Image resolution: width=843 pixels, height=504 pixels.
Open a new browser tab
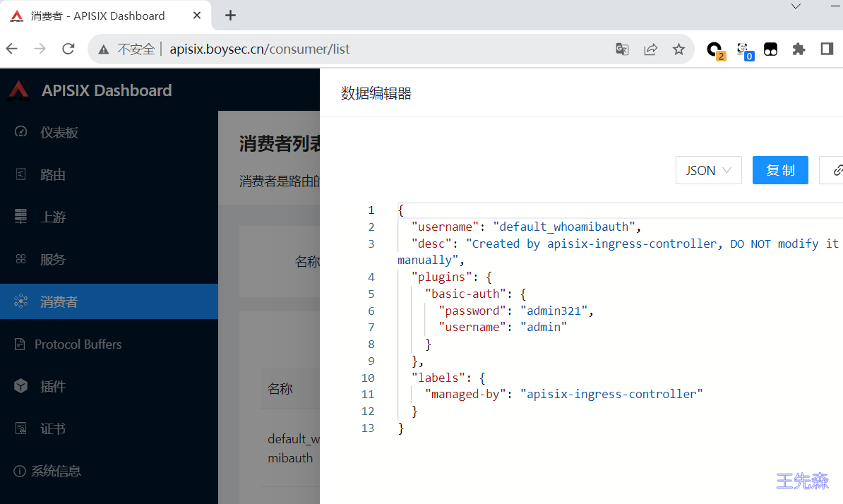[230, 16]
